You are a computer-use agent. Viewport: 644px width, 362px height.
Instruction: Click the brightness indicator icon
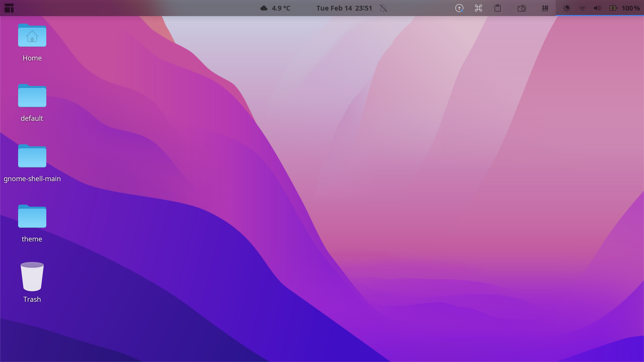(567, 8)
